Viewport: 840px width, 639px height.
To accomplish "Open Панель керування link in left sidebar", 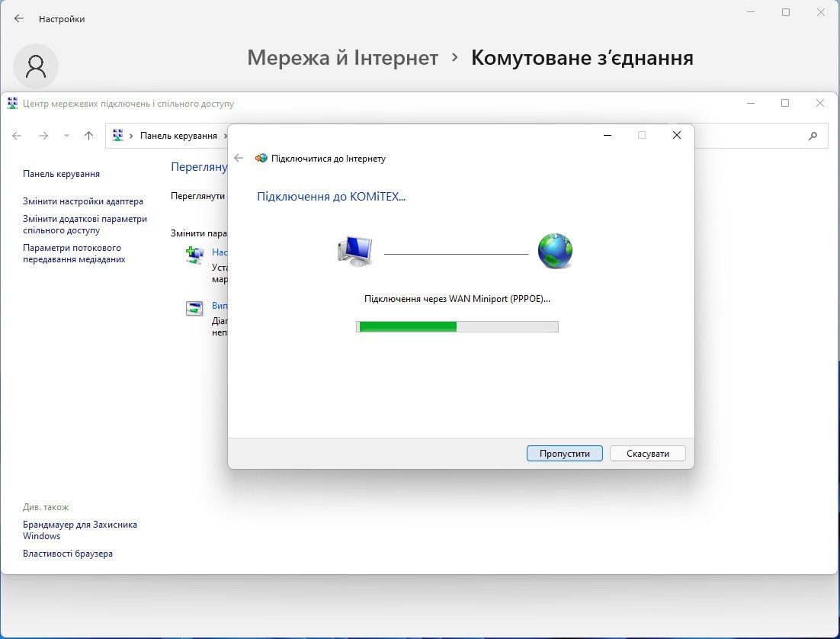I will [x=61, y=174].
